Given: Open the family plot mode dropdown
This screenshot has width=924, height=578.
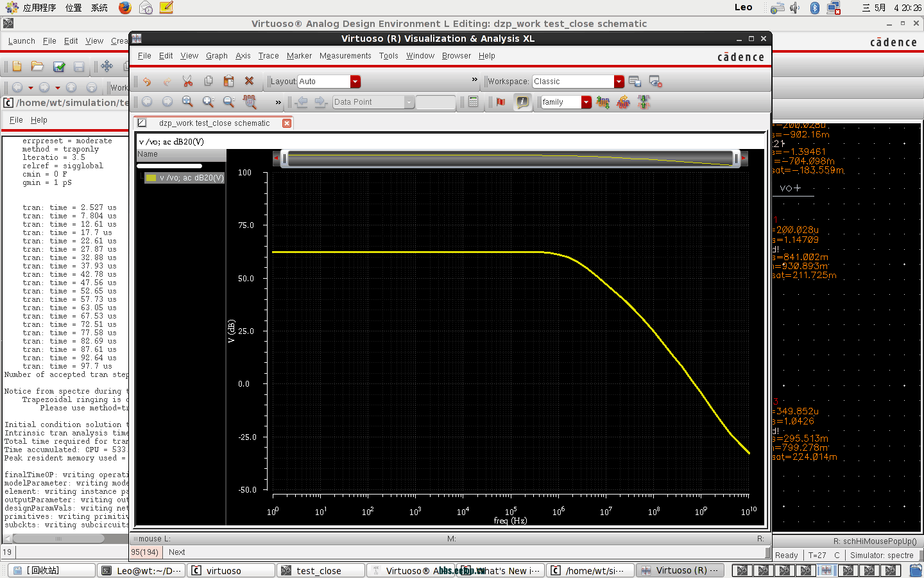Looking at the screenshot, I should coord(586,102).
